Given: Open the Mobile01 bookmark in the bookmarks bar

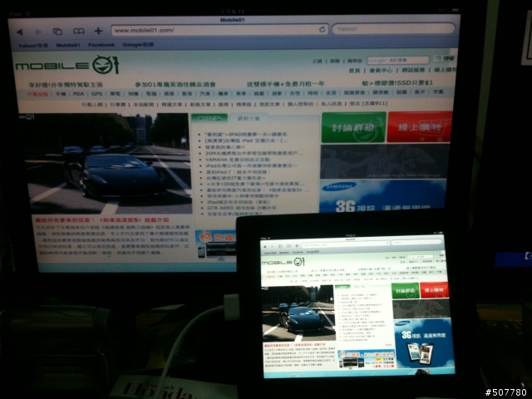Looking at the screenshot, I should [x=68, y=45].
